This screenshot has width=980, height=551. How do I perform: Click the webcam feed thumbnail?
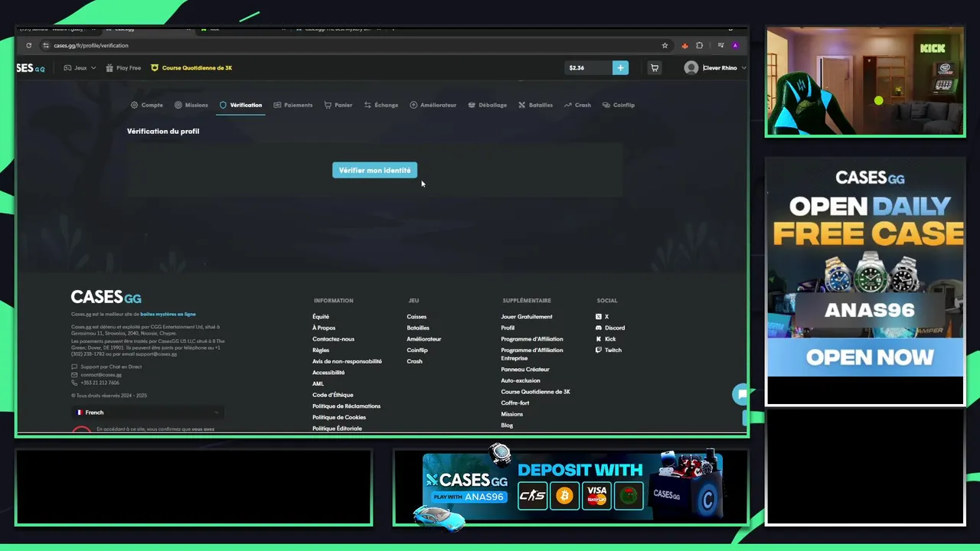865,82
